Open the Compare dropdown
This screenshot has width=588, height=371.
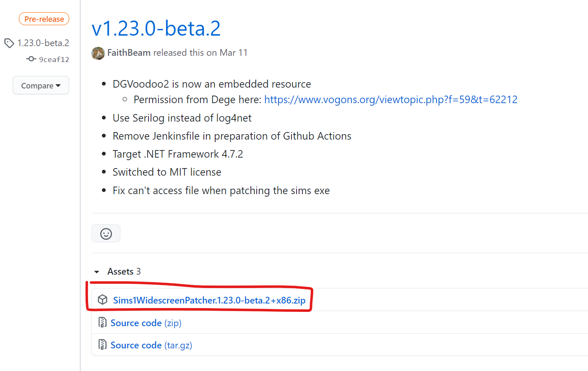tap(41, 85)
